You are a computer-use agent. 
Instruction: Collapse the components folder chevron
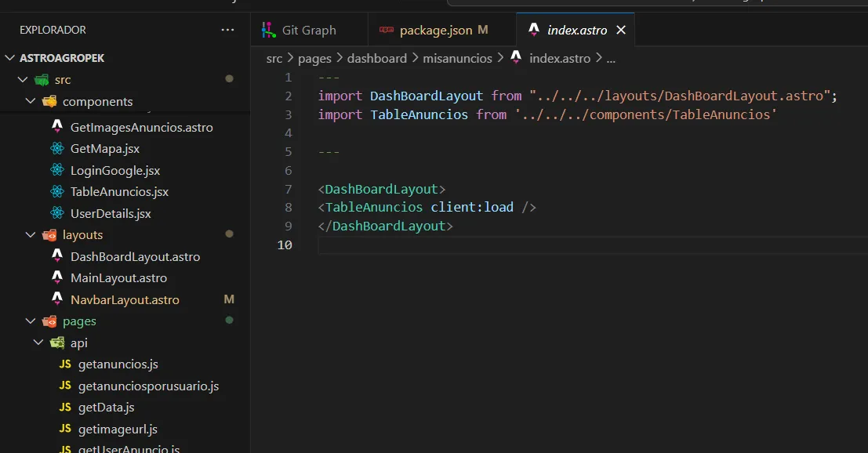pos(31,101)
